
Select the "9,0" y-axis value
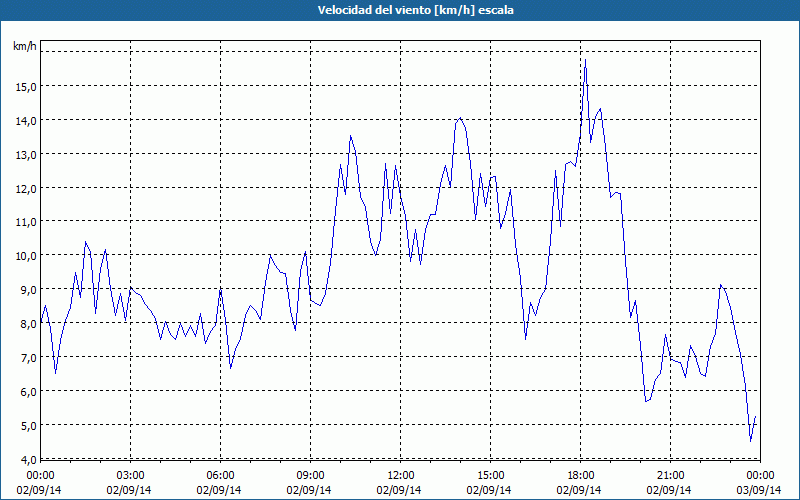pos(28,289)
